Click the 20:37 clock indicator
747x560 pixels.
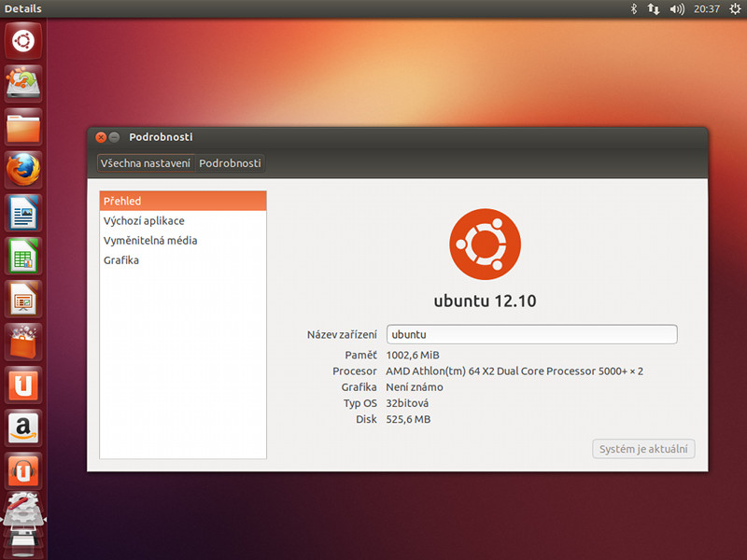pyautogui.click(x=707, y=8)
